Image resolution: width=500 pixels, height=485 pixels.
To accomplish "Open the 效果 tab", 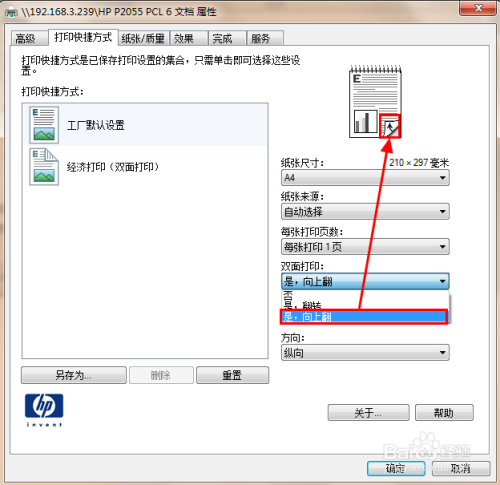I will tap(189, 38).
